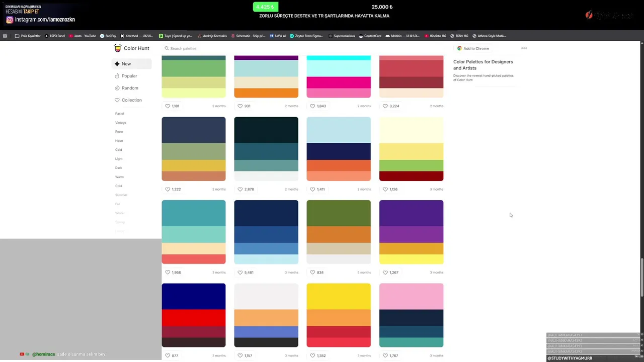The height and width of the screenshot is (362, 644).
Task: Open the browser apps grid icon
Action: pos(5,36)
